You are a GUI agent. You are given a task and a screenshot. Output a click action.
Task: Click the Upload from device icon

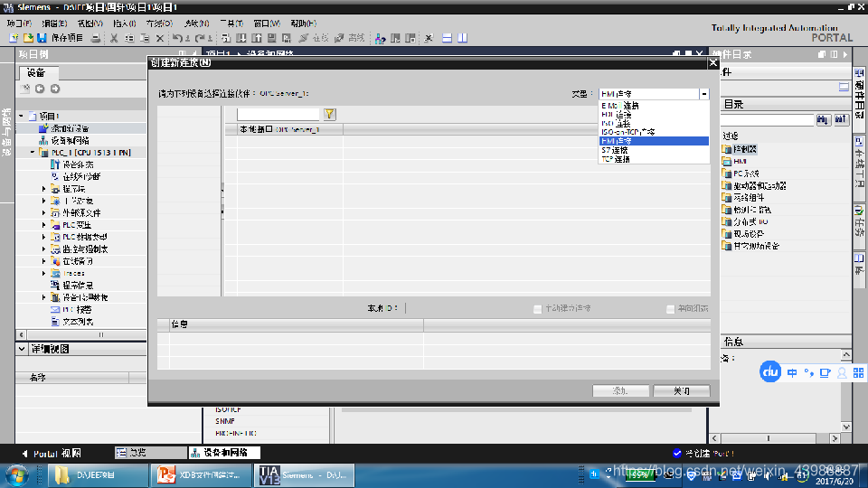click(x=256, y=38)
